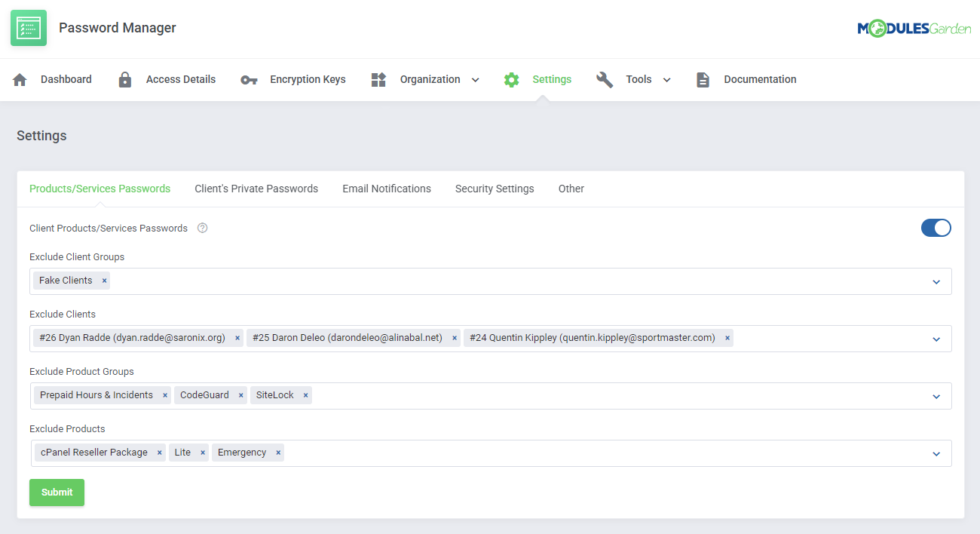Click the Settings page heading
Screen dimensions: 980x534
41,136
